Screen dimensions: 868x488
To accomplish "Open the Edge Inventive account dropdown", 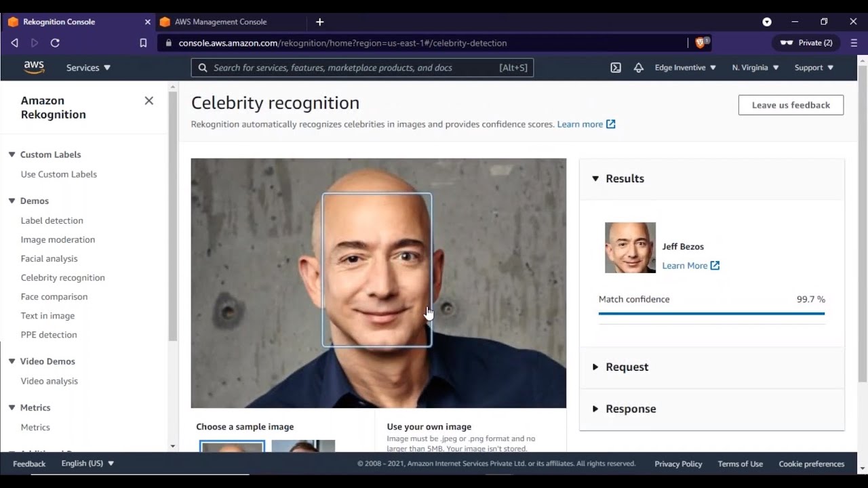I will (x=685, y=68).
